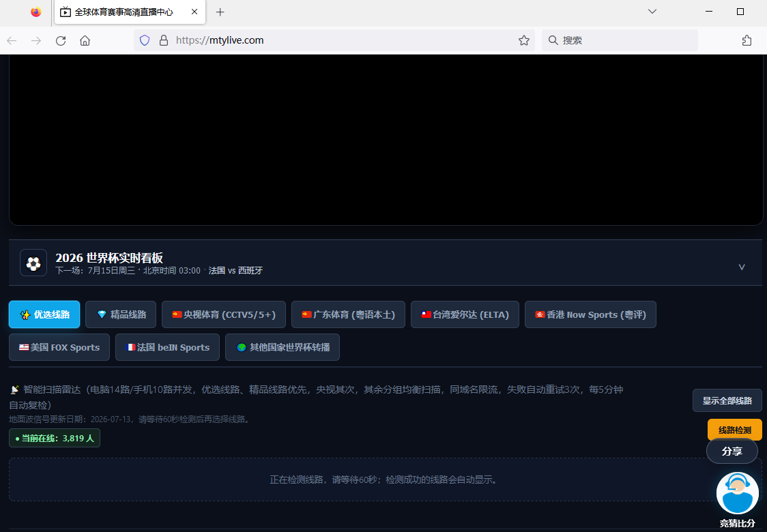Viewport: 767px width, 532px height.
Task: Switch to 广东体育 (粤语本土) channel group
Action: 348,314
